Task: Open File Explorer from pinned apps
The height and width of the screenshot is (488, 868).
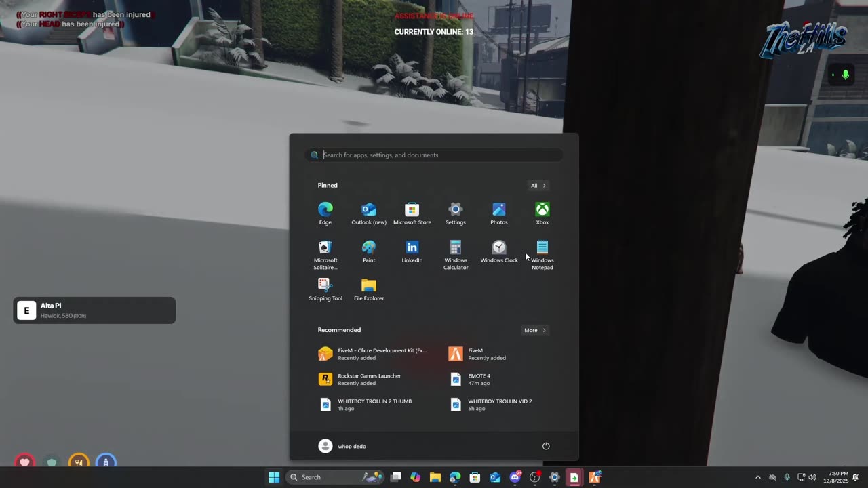Action: pyautogui.click(x=369, y=289)
